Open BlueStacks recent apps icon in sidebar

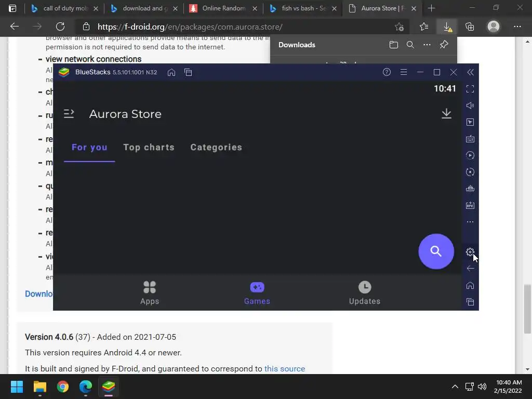pos(470,302)
